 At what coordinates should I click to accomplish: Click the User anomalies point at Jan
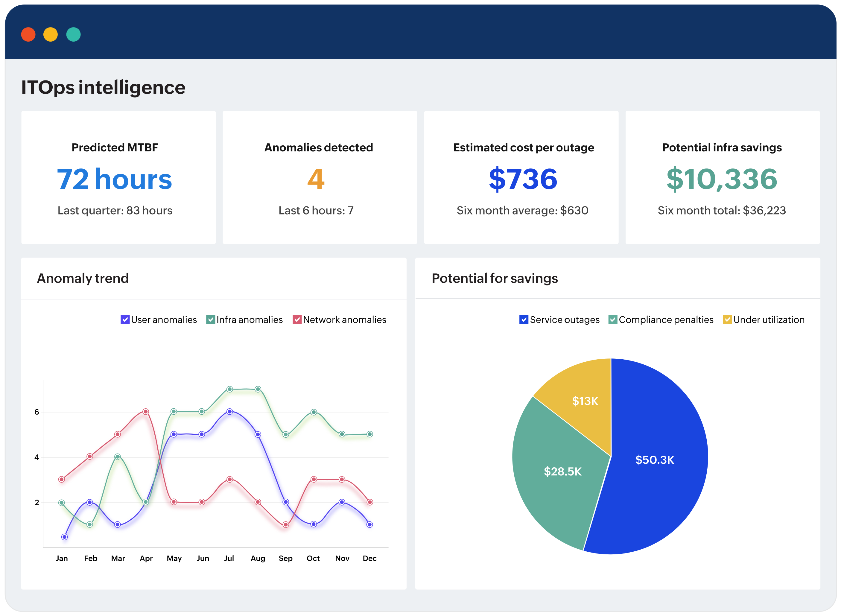[65, 537]
